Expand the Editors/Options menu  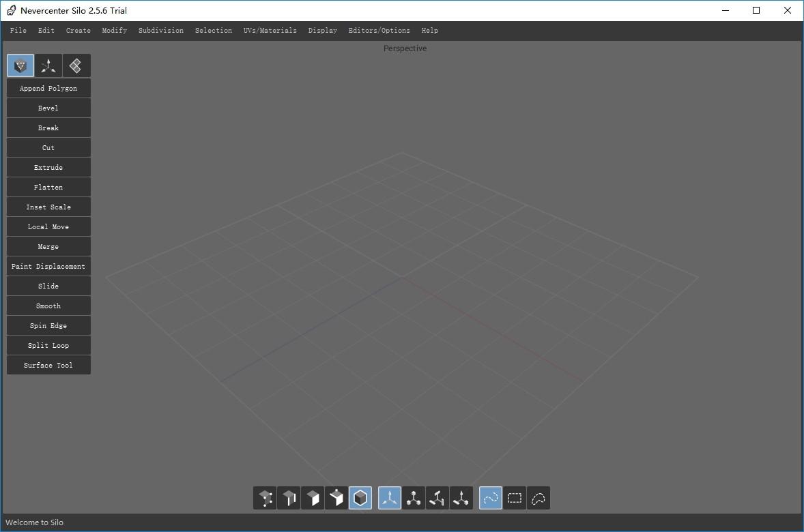click(x=379, y=30)
